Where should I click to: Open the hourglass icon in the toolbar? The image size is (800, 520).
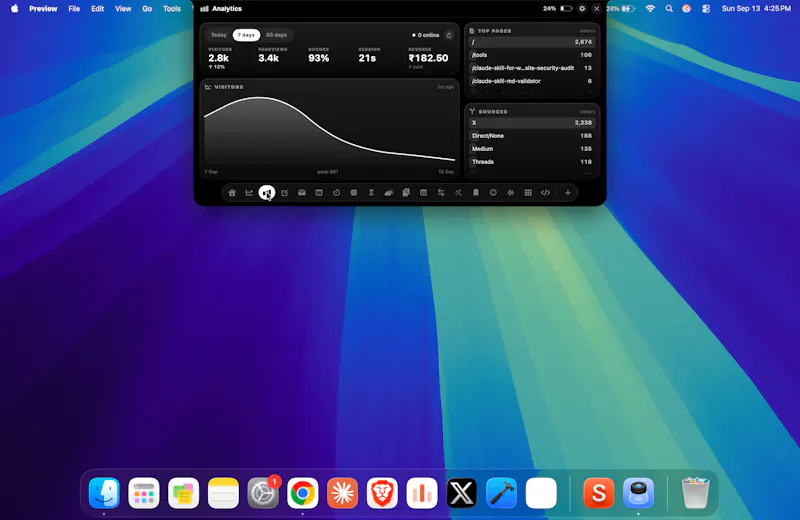371,193
